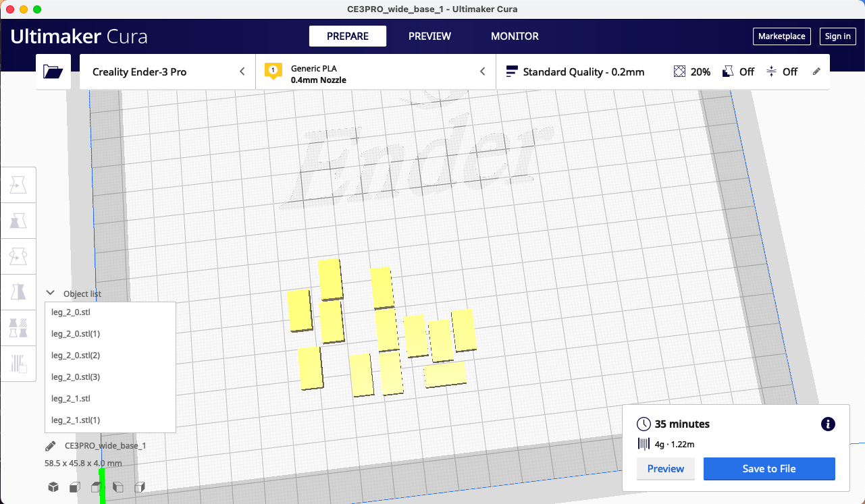Screen dimensions: 865x504
Task: Open the Marketplace
Action: [x=782, y=36]
